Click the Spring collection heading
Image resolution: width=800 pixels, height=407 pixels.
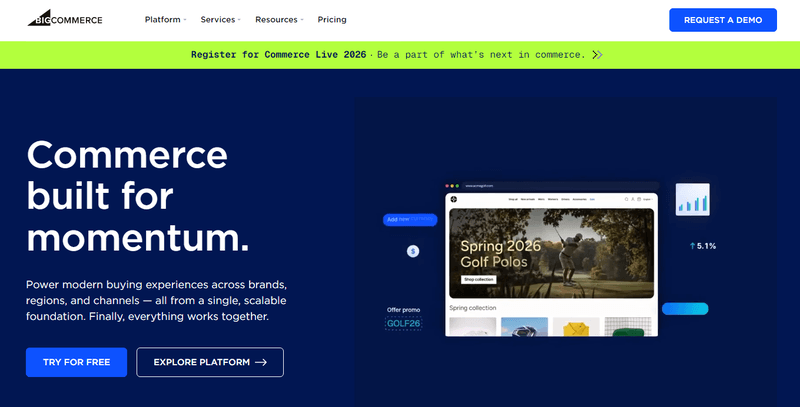(472, 308)
